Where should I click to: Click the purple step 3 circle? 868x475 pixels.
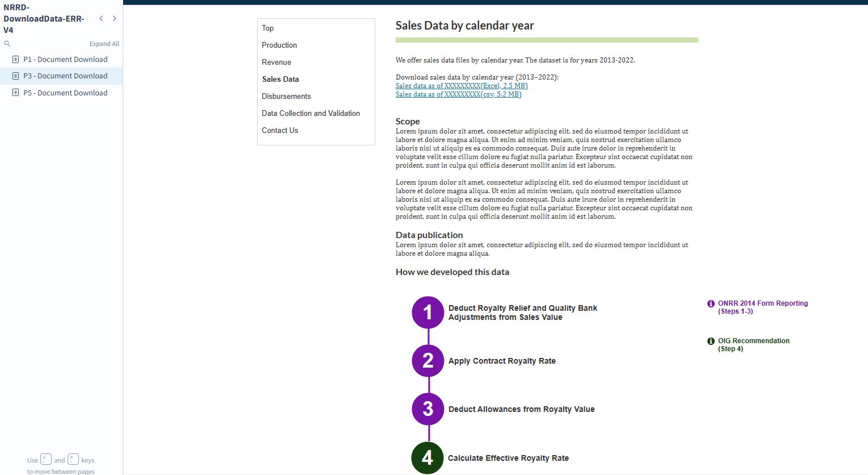428,409
